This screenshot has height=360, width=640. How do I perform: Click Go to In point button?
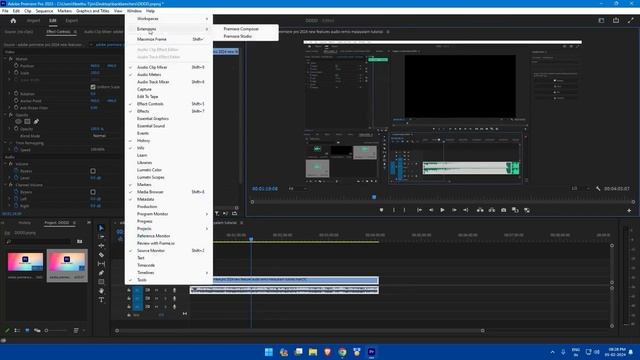[419, 210]
